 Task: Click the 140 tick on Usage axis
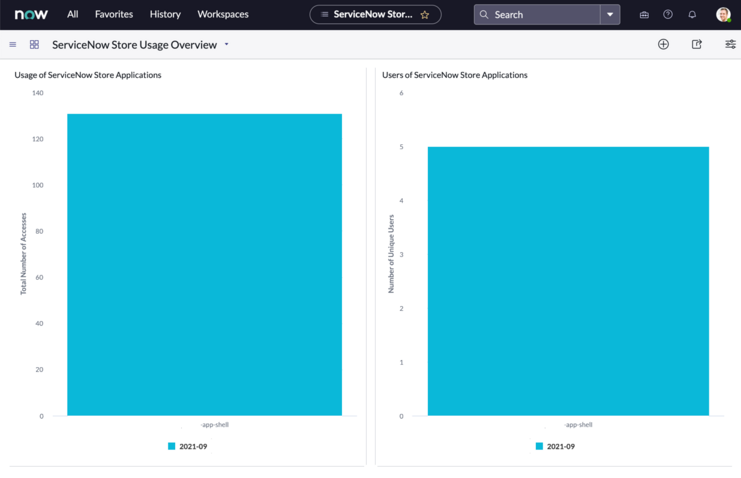pyautogui.click(x=38, y=93)
